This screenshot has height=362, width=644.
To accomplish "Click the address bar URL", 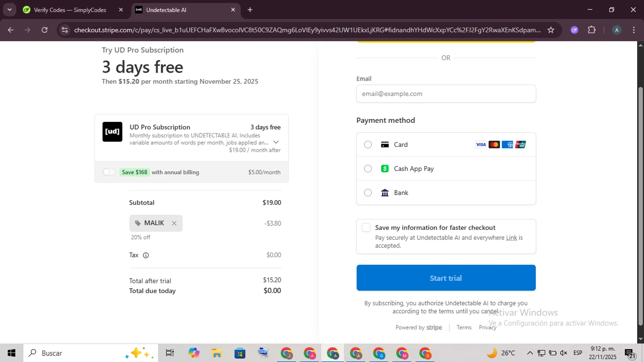I will (307, 30).
